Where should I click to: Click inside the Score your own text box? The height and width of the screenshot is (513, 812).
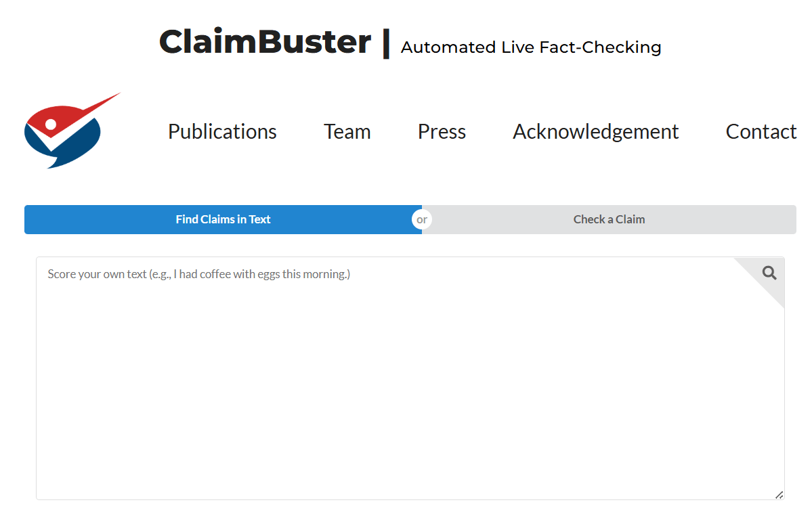pos(410,378)
